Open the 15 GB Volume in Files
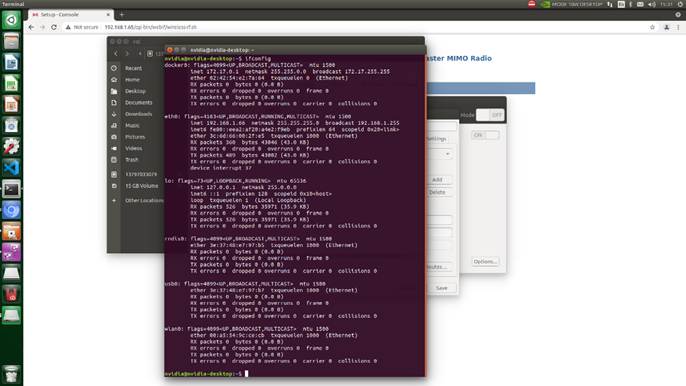The image size is (686, 386). pos(141,186)
